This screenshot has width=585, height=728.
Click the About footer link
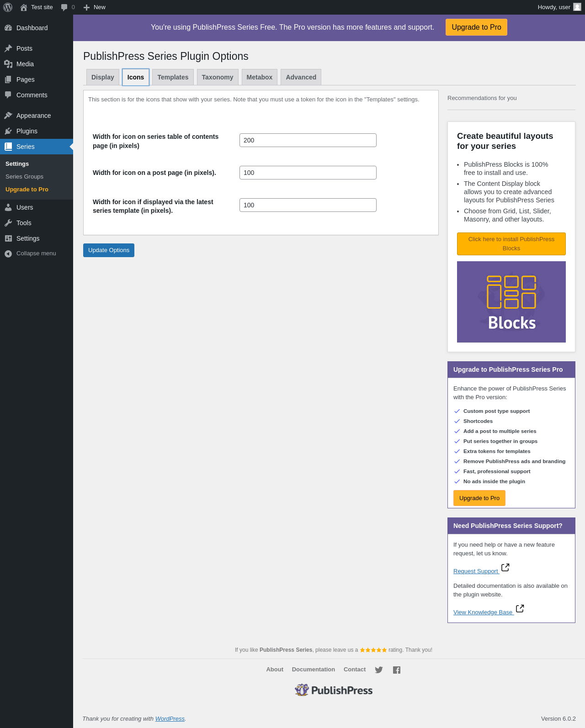(x=275, y=670)
